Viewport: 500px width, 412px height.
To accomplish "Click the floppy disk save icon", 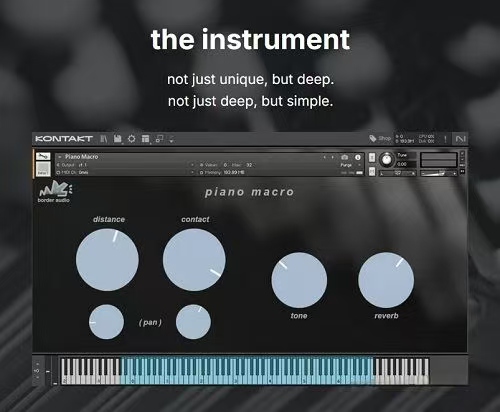I will 117,139.
